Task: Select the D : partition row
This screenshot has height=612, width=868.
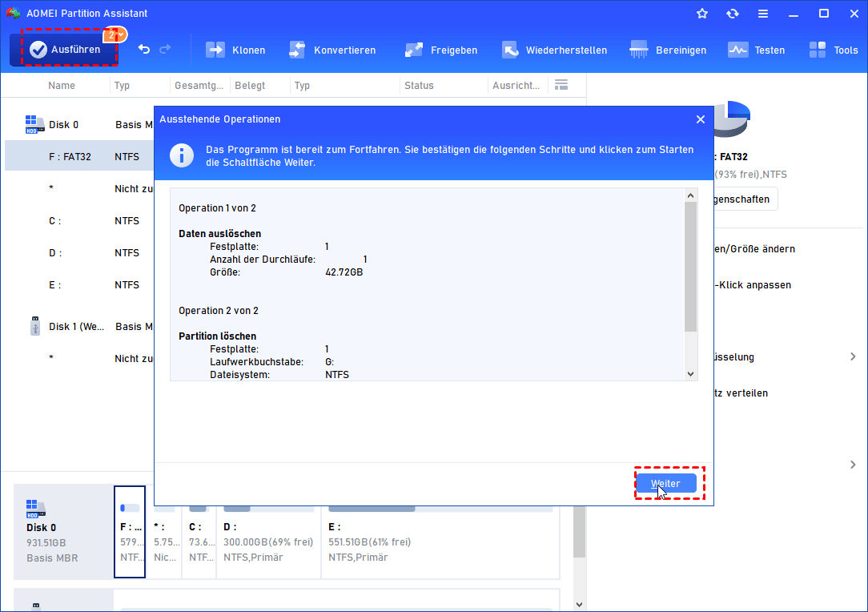Action: click(x=79, y=253)
